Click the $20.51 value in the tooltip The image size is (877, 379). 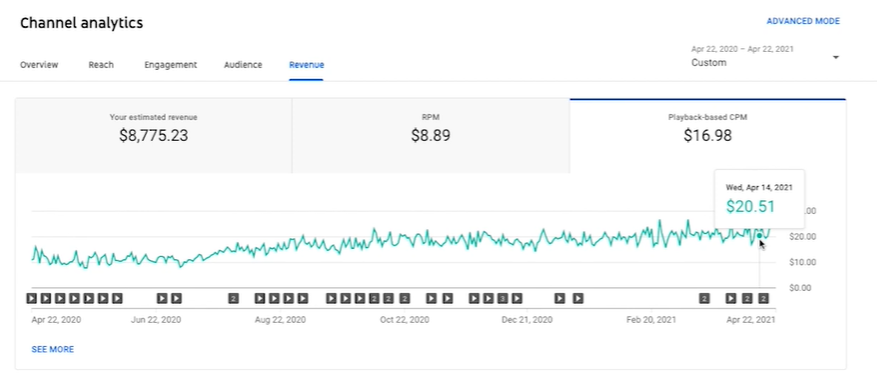751,206
